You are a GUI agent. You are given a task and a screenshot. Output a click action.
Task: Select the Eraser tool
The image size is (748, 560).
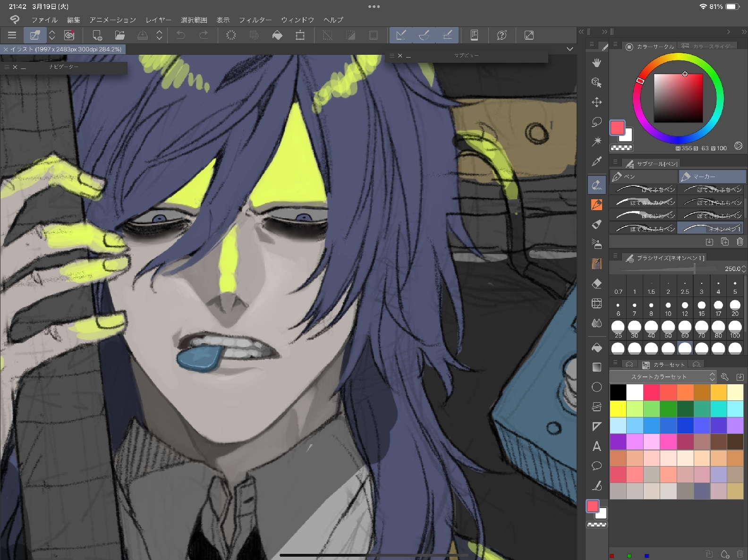(596, 283)
